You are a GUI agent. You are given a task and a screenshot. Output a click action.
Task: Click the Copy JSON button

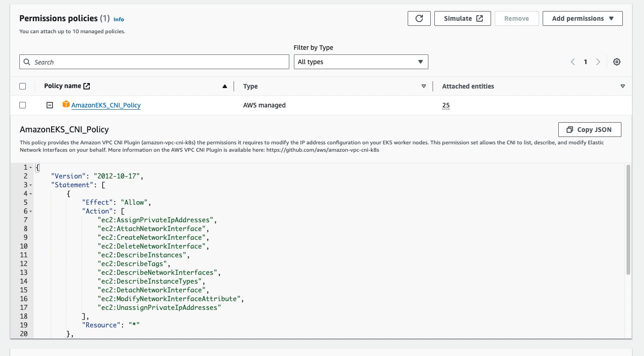pos(590,130)
